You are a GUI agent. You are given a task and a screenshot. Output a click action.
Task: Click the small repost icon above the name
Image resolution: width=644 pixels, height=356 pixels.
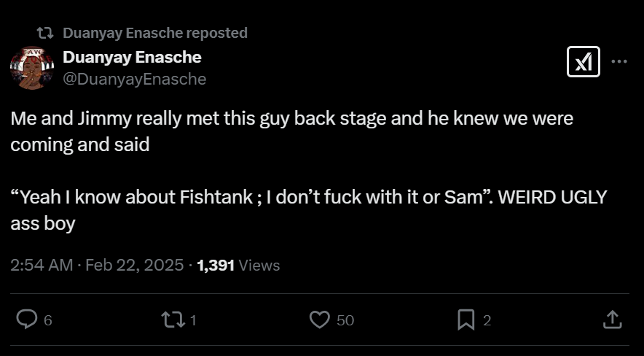(45, 33)
